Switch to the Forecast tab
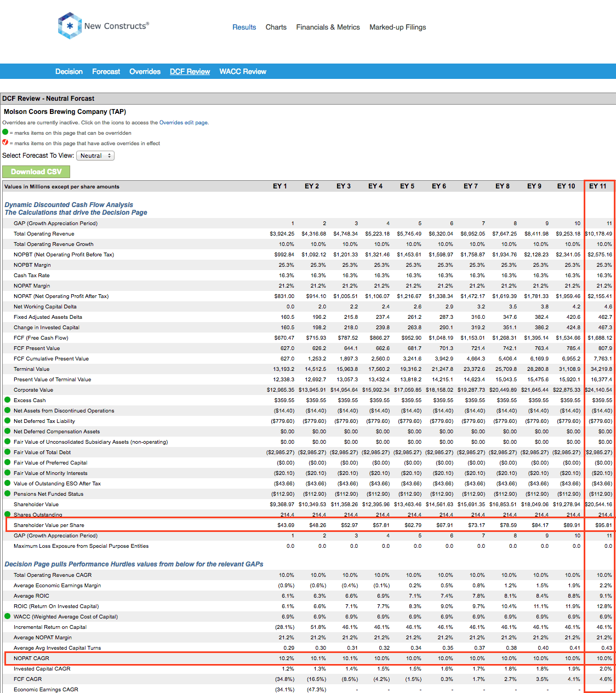This screenshot has height=693, width=616. click(x=106, y=71)
